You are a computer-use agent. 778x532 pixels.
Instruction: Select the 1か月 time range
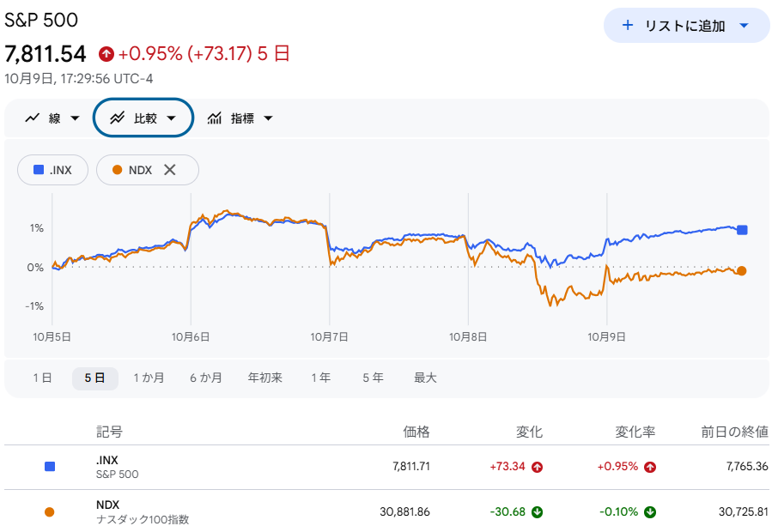pyautogui.click(x=149, y=378)
